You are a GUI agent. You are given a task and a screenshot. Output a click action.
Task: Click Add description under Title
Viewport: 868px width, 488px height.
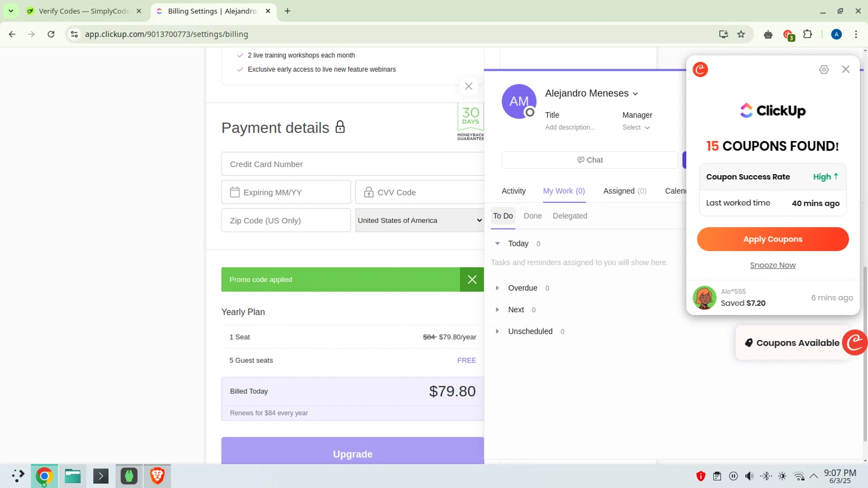click(x=570, y=127)
